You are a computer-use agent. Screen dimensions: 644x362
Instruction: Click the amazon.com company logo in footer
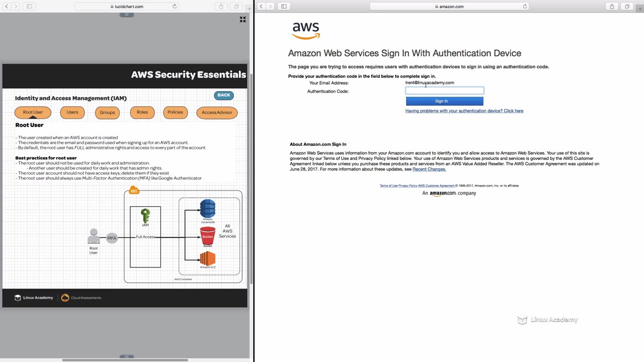(x=449, y=193)
